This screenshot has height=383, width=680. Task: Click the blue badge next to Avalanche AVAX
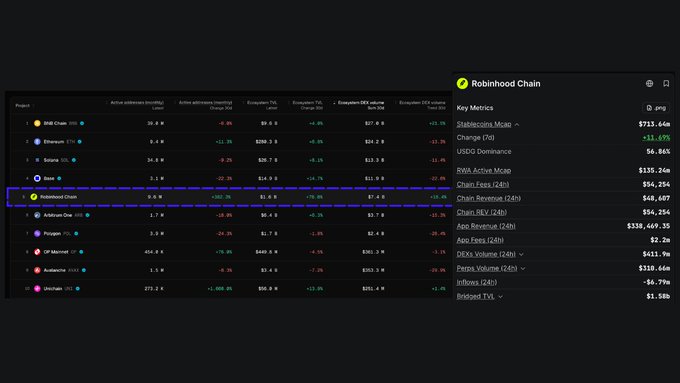pyautogui.click(x=84, y=270)
